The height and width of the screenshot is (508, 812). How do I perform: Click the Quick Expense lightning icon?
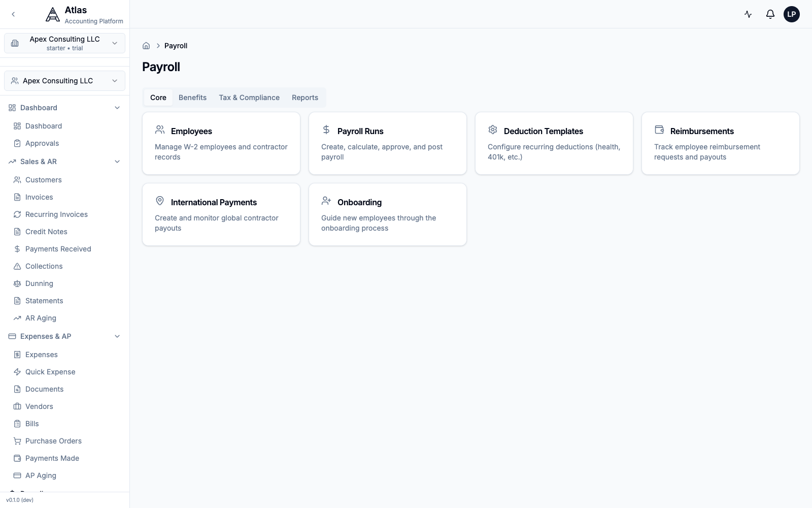[x=17, y=372]
